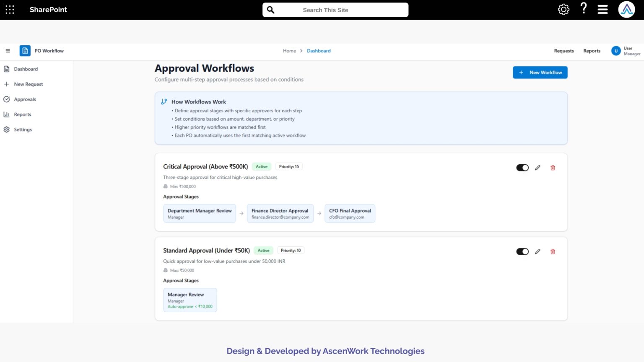Go to the Requests navigation item
The height and width of the screenshot is (362, 644).
[x=563, y=51]
